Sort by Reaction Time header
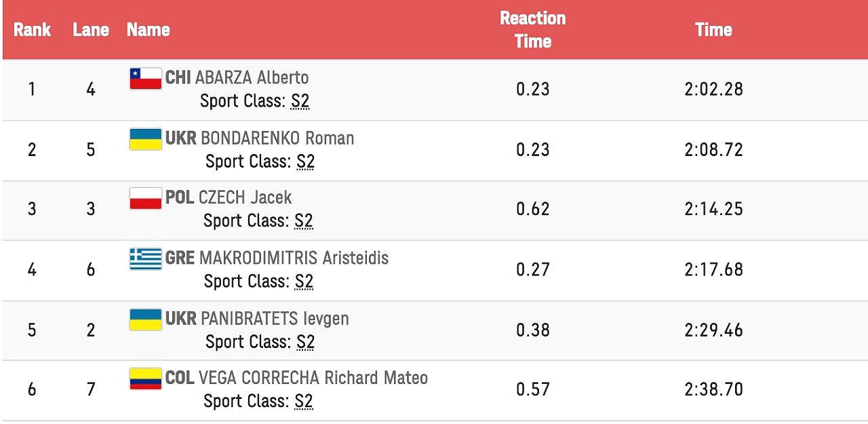 click(532, 30)
